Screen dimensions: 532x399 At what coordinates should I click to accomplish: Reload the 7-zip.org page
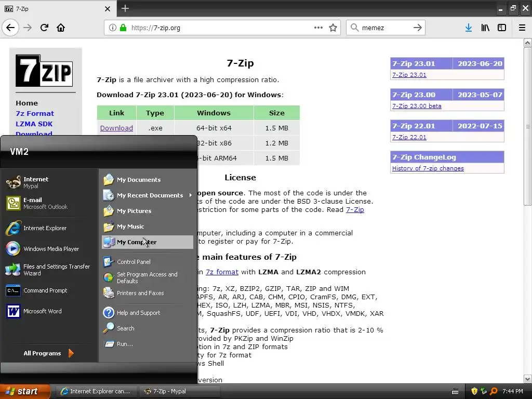click(44, 28)
